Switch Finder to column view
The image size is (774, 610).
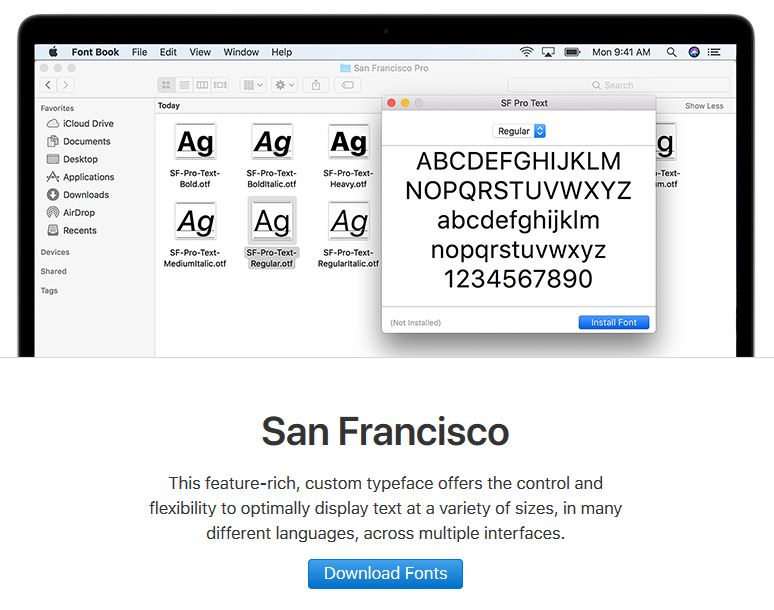[x=202, y=85]
